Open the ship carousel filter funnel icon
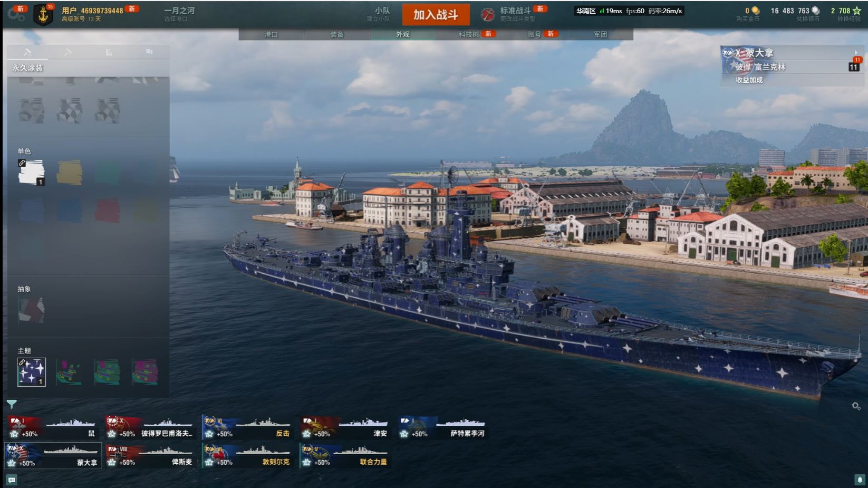Image resolution: width=868 pixels, height=488 pixels. pyautogui.click(x=12, y=404)
